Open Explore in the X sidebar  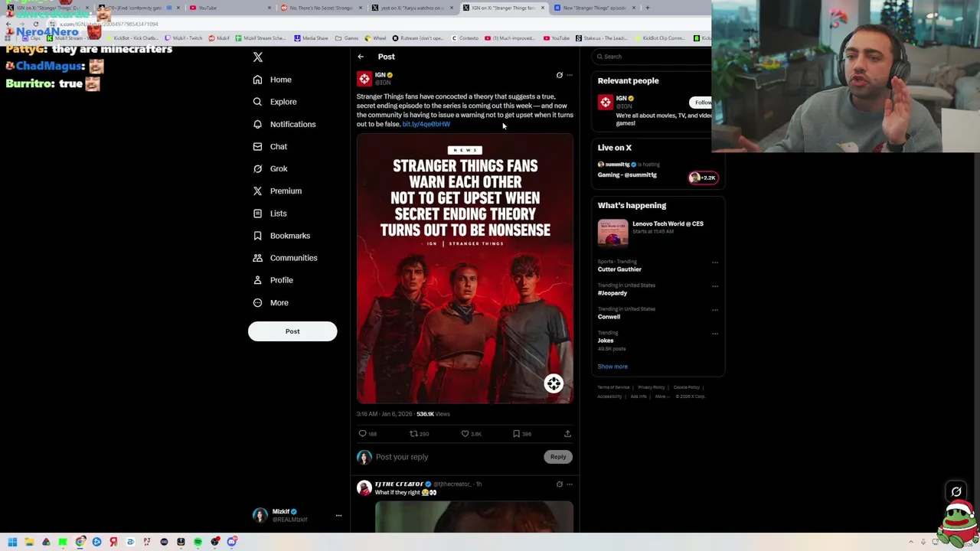(275, 102)
